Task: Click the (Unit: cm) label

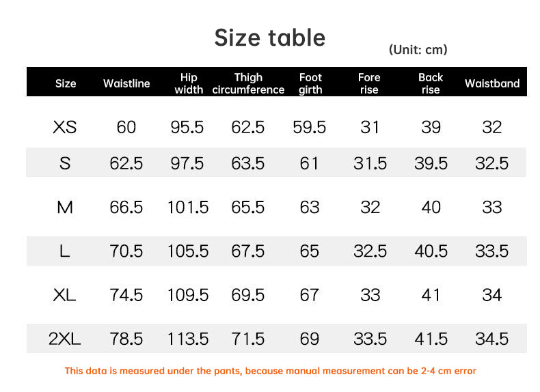Action: coord(418,50)
